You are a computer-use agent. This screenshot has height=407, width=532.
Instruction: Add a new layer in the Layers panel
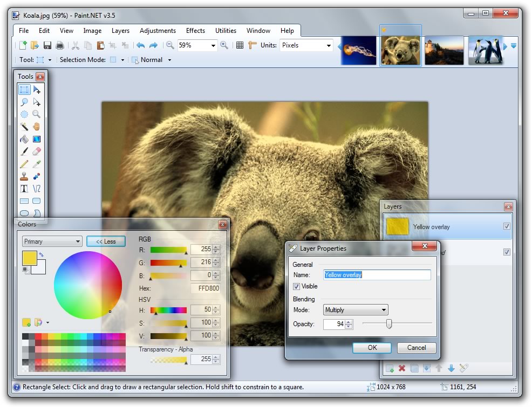pyautogui.click(x=390, y=368)
